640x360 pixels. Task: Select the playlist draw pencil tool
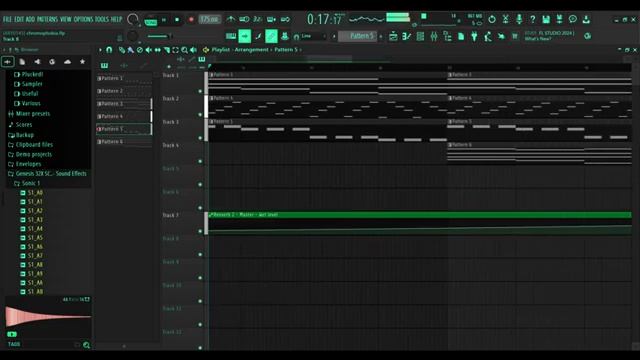coord(122,50)
